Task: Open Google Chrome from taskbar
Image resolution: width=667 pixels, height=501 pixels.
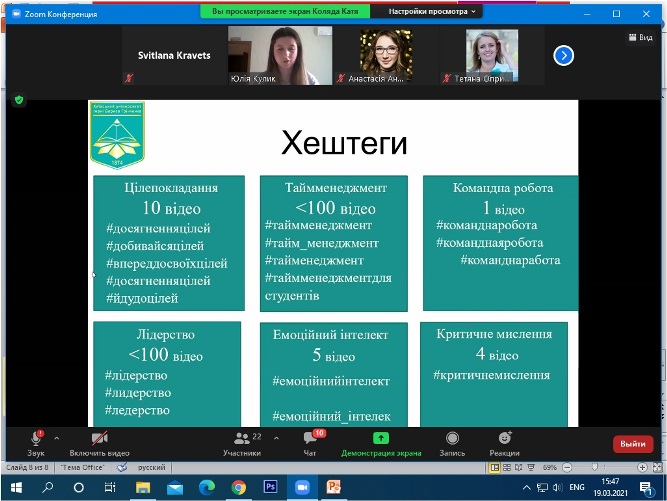Action: [239, 487]
